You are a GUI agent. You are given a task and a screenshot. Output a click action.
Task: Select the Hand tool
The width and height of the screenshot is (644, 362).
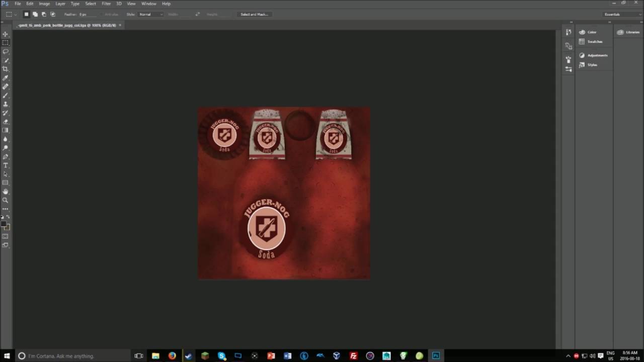(6, 192)
